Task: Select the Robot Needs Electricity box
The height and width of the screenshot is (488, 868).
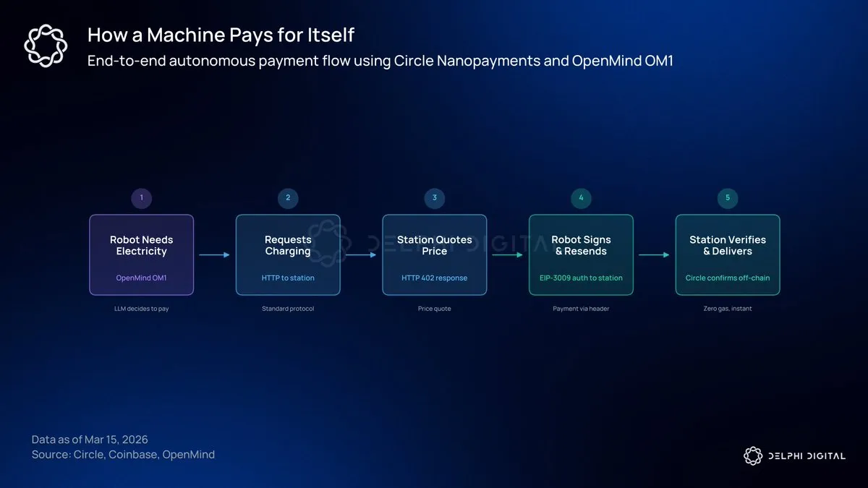Action: (142, 254)
